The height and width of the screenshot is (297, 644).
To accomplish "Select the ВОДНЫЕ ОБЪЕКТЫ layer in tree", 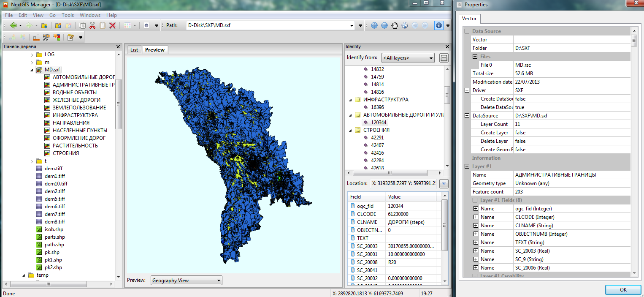I will (x=74, y=93).
